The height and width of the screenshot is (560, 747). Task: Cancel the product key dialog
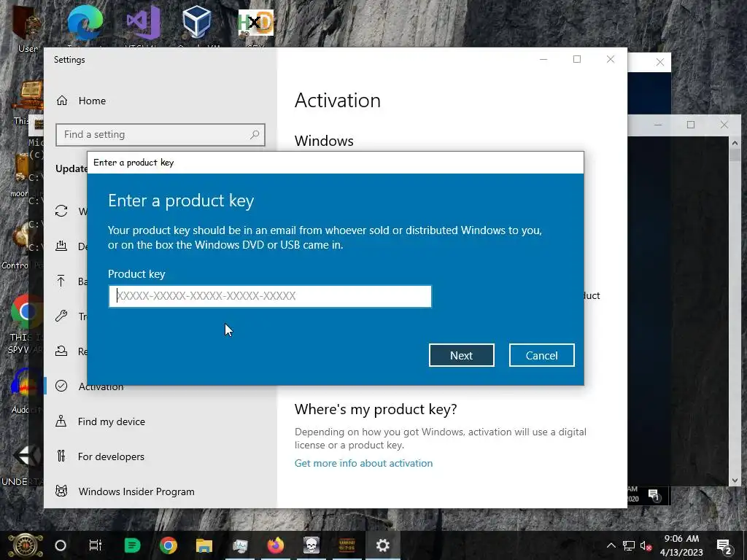pos(542,355)
